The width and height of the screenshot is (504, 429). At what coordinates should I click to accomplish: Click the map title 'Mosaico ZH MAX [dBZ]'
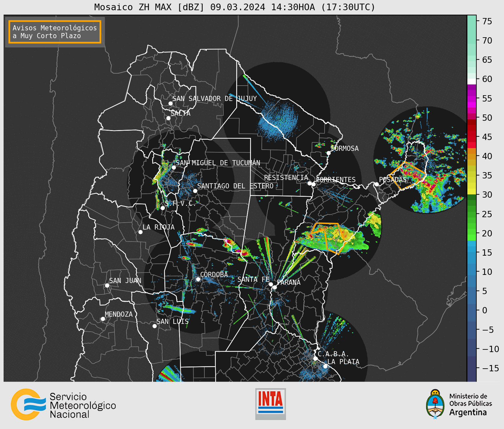pyautogui.click(x=149, y=7)
